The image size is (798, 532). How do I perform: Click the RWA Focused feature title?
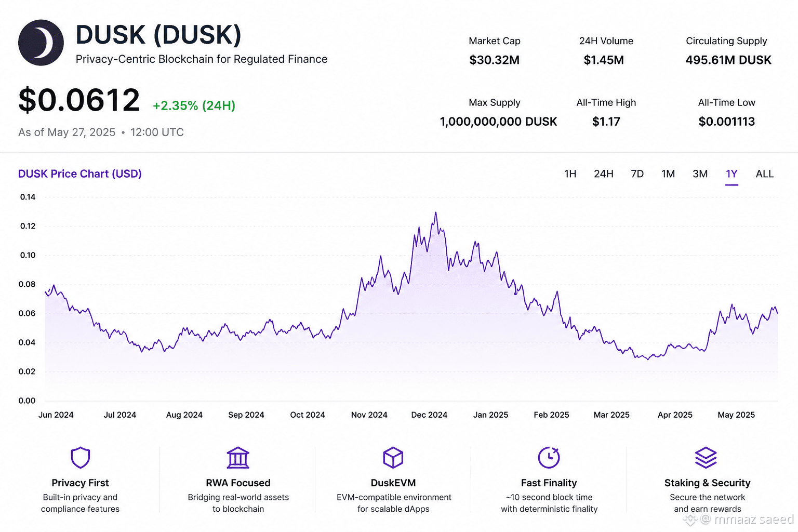click(238, 483)
